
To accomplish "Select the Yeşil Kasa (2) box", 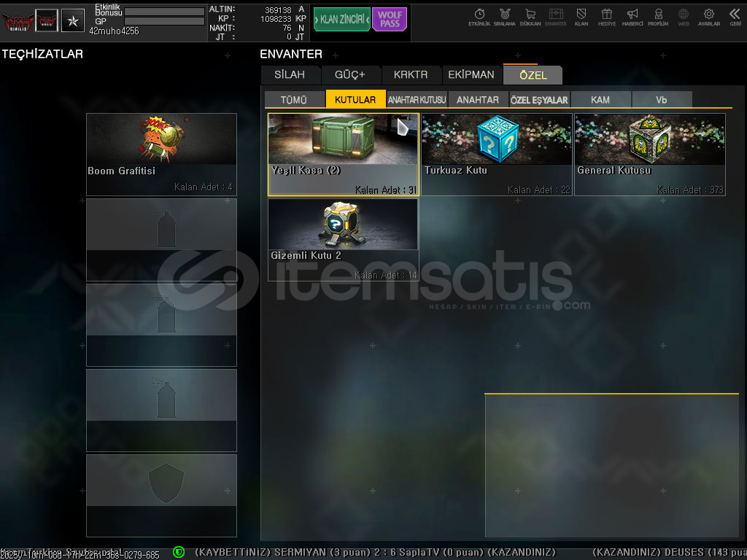I will point(344,155).
